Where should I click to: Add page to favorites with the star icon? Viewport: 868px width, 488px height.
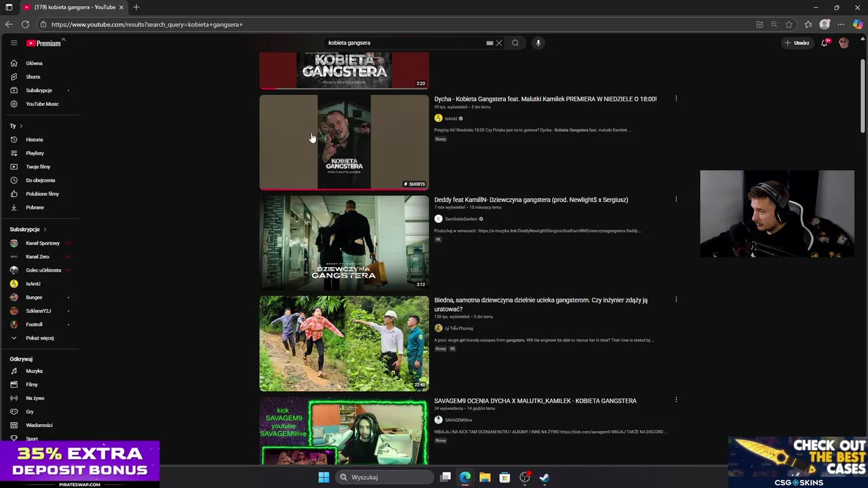click(789, 24)
